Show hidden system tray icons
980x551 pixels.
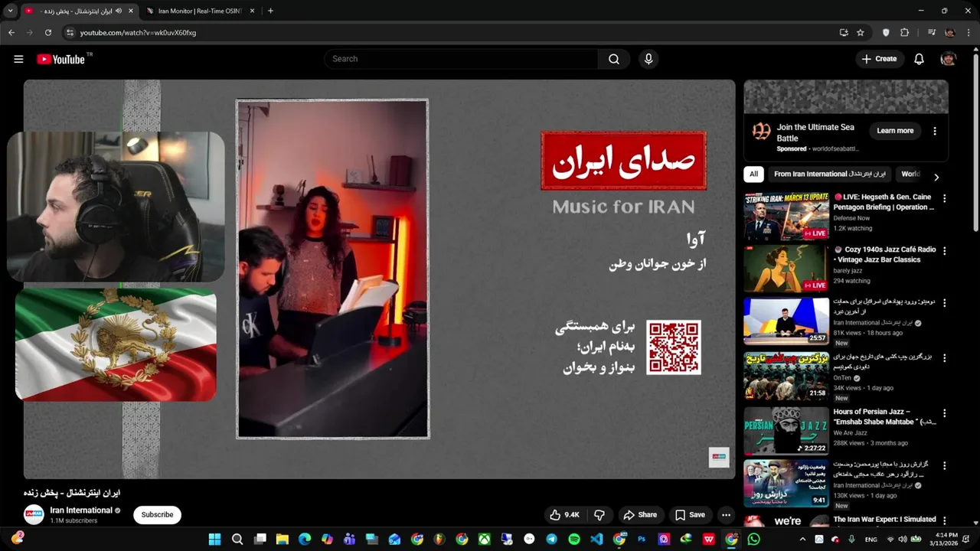802,540
